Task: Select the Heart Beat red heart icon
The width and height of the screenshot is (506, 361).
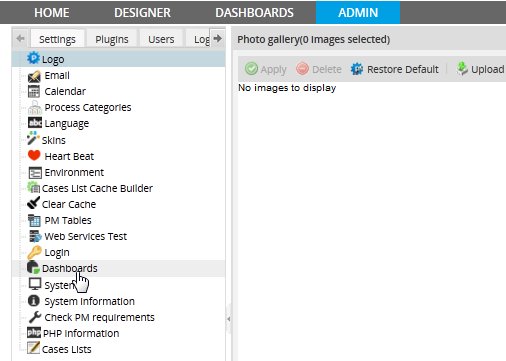Action: pos(34,155)
